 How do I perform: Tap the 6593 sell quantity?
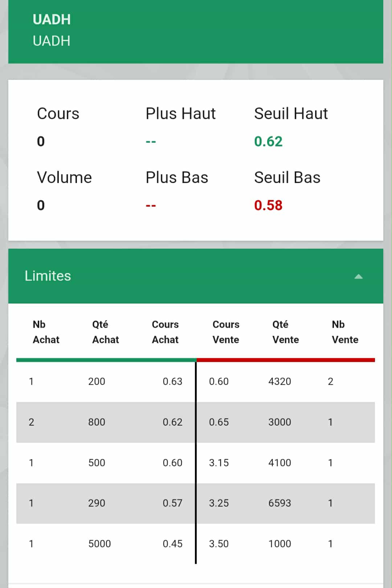coord(279,503)
